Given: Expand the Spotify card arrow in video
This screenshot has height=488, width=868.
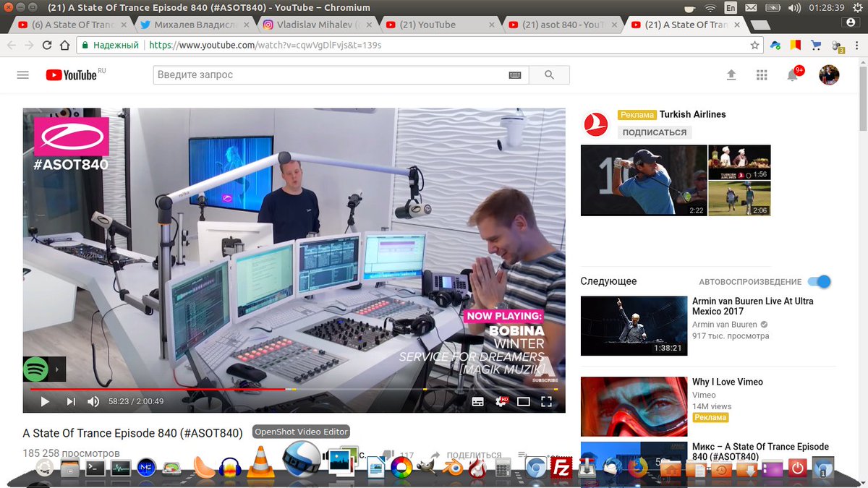Looking at the screenshot, I should point(59,369).
